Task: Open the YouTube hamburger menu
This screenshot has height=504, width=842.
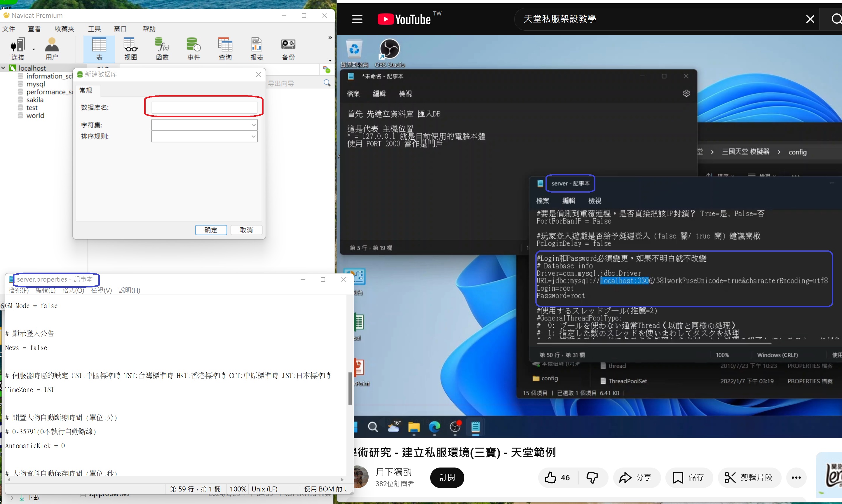Action: coord(357,19)
